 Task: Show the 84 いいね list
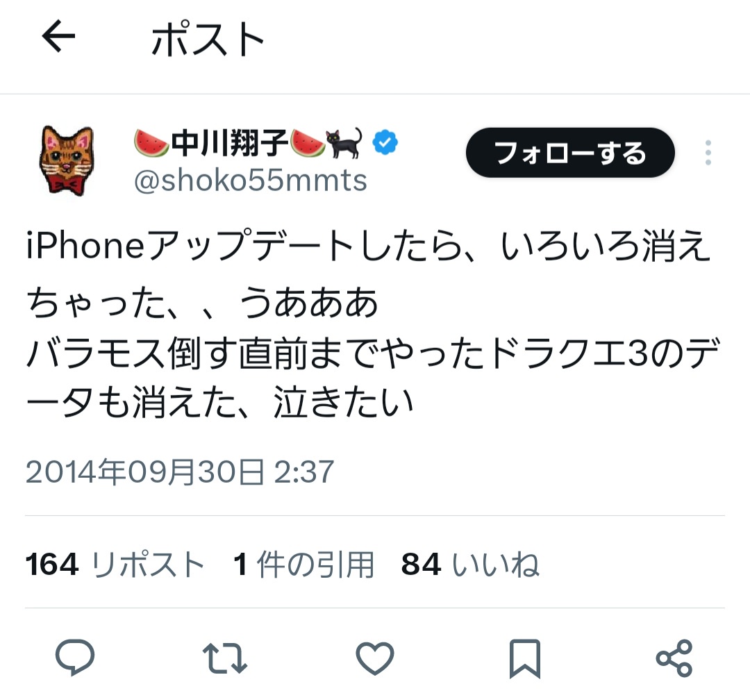point(470,564)
